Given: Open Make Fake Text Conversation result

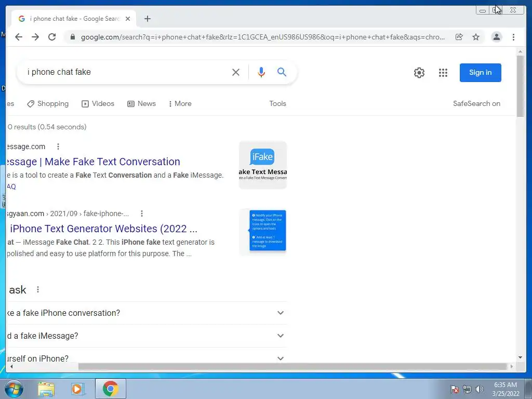Looking at the screenshot, I should tap(94, 162).
